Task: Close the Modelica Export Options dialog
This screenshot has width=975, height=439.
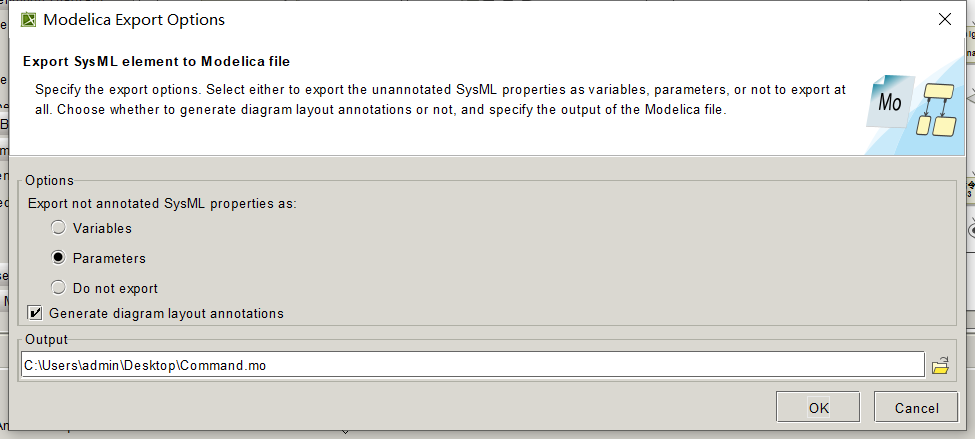Action: [x=944, y=19]
